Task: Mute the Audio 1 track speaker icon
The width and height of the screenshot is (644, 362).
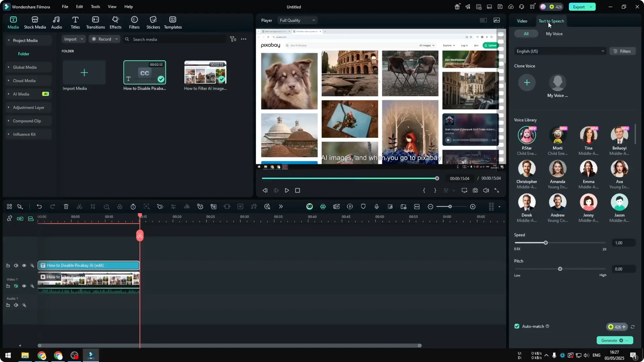Action: (16, 305)
